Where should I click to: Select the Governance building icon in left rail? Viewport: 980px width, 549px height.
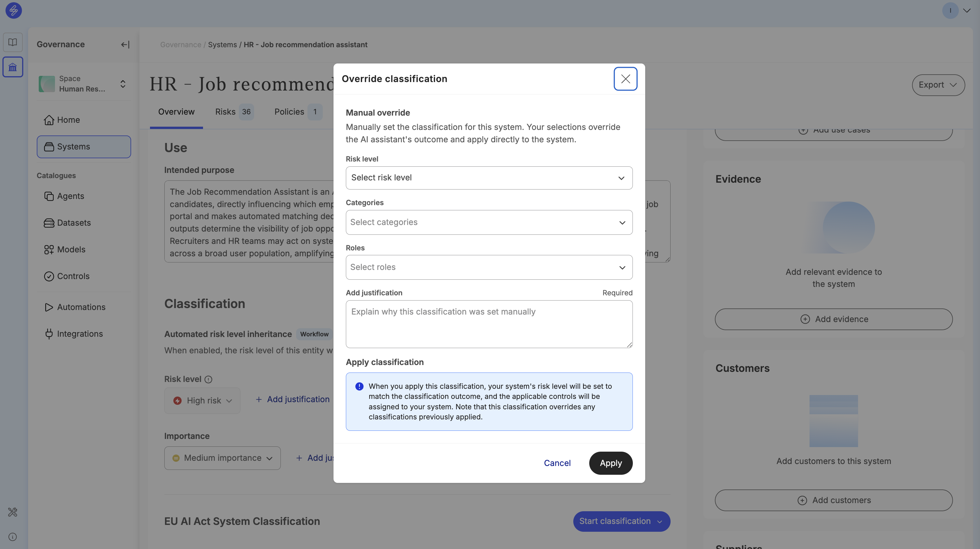pyautogui.click(x=13, y=67)
